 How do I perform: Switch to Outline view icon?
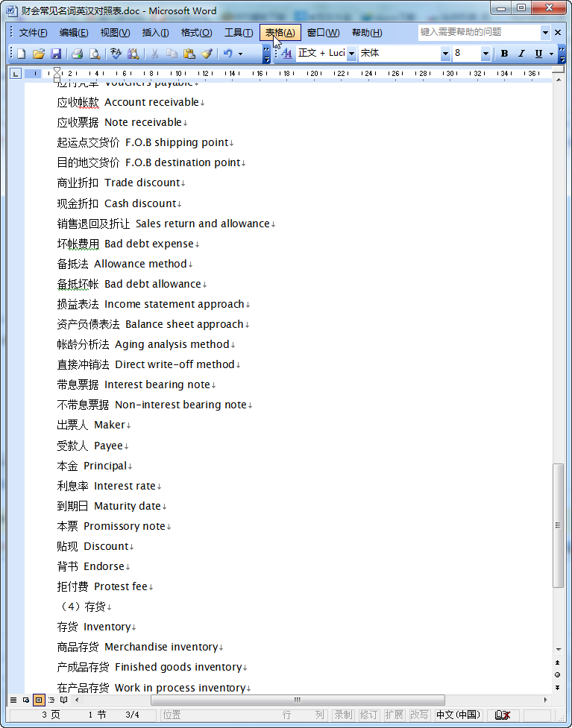(51, 700)
